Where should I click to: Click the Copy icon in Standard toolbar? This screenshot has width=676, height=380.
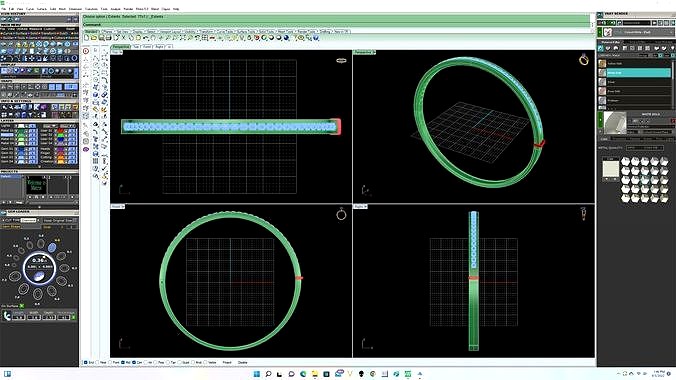pyautogui.click(x=131, y=38)
